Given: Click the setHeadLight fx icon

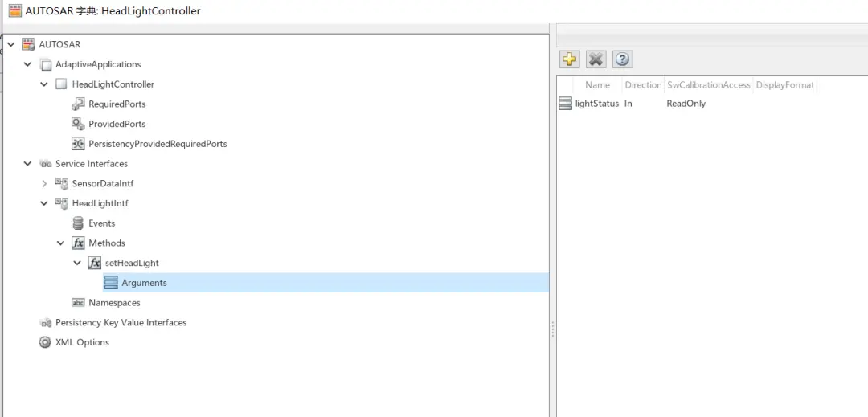Looking at the screenshot, I should tap(95, 264).
